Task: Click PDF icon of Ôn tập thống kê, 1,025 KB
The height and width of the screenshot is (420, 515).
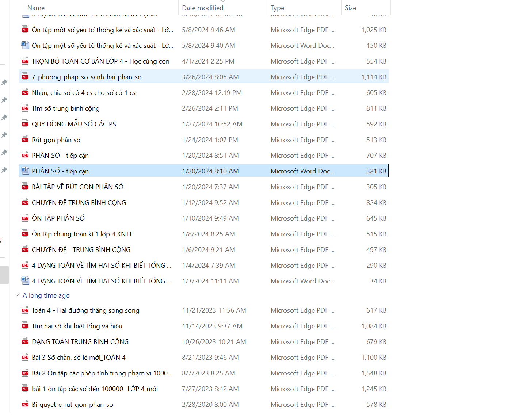Action: coord(25,30)
